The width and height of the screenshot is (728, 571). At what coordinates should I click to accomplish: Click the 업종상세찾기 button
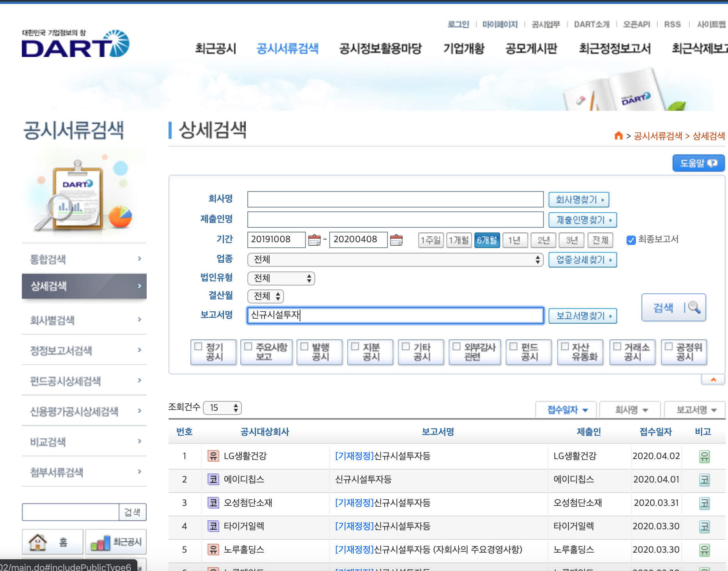tap(583, 260)
